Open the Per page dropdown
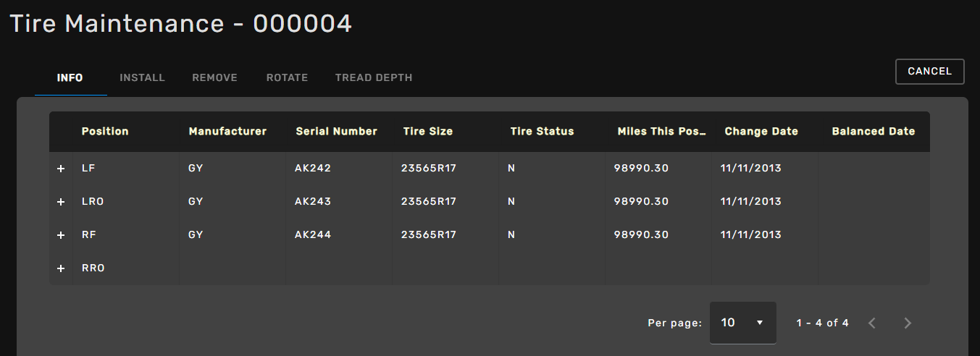 point(742,323)
